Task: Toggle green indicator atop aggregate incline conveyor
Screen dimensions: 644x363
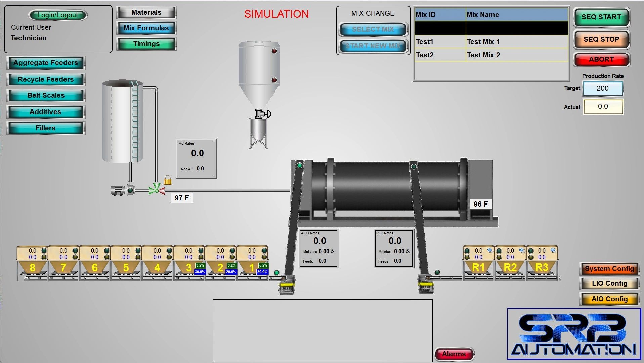Action: [x=299, y=165]
